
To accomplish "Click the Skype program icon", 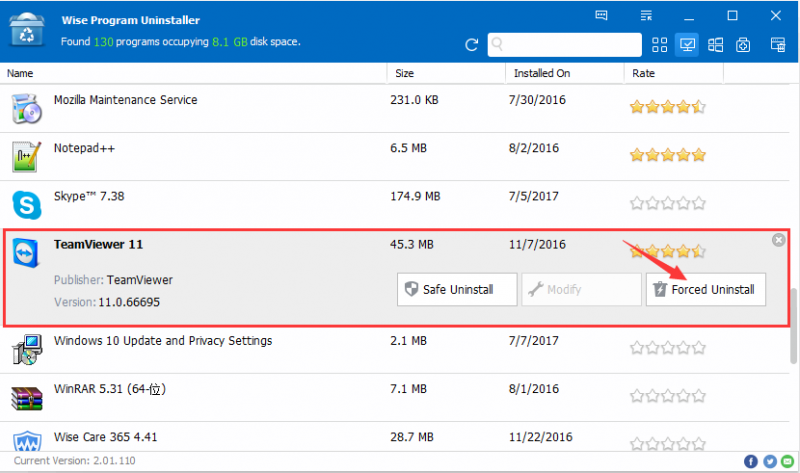I will [x=27, y=205].
